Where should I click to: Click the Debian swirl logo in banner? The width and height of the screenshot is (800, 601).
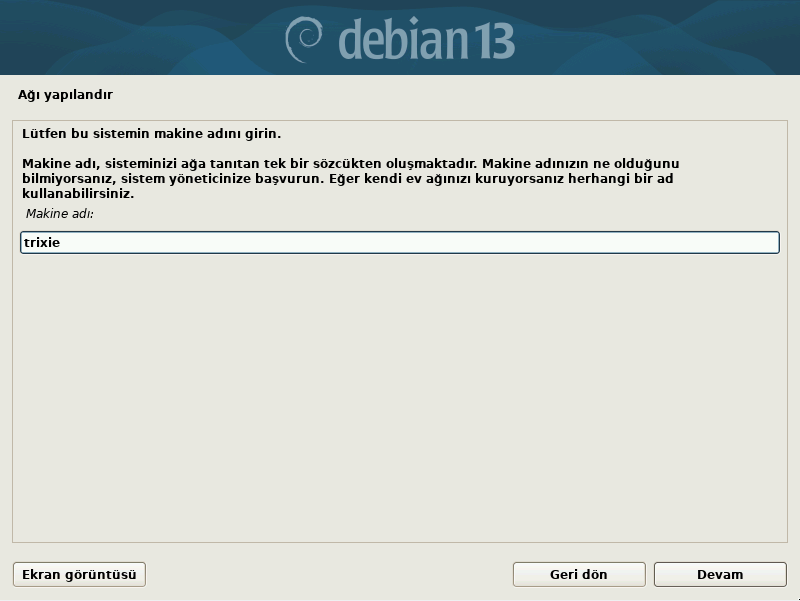point(304,40)
